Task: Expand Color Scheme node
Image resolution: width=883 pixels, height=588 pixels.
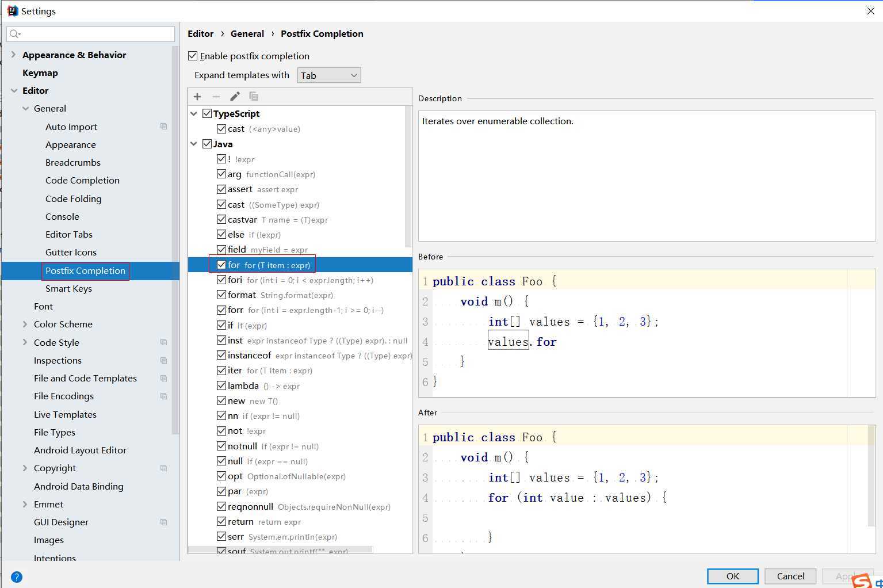Action: click(x=25, y=324)
